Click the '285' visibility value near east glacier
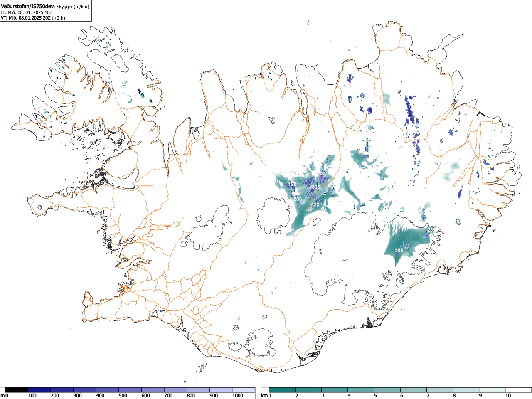 431,230
